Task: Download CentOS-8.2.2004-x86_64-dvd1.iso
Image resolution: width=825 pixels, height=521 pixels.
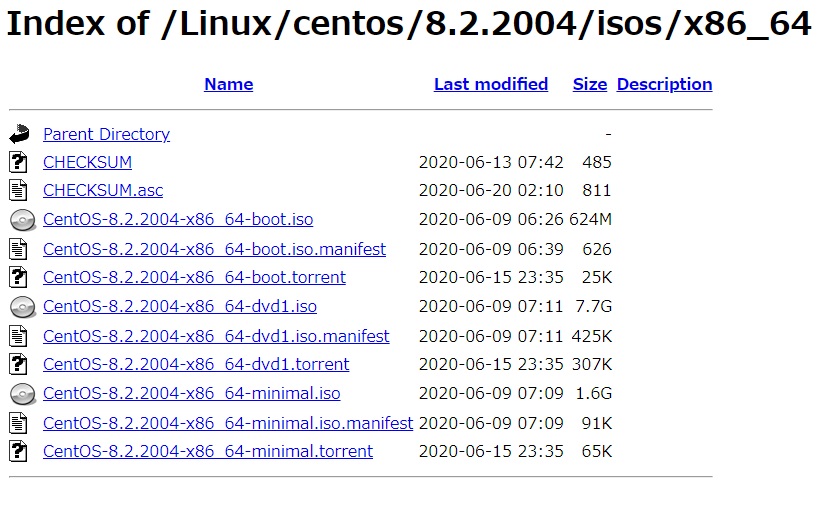Action: coord(180,306)
